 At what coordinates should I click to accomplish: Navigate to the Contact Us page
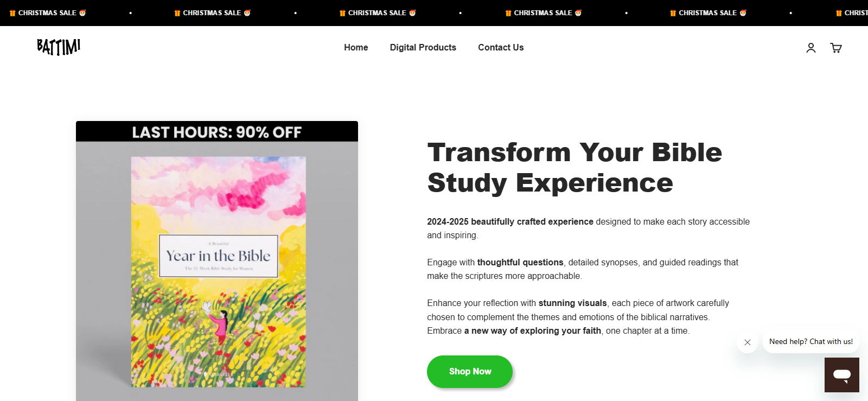(501, 48)
